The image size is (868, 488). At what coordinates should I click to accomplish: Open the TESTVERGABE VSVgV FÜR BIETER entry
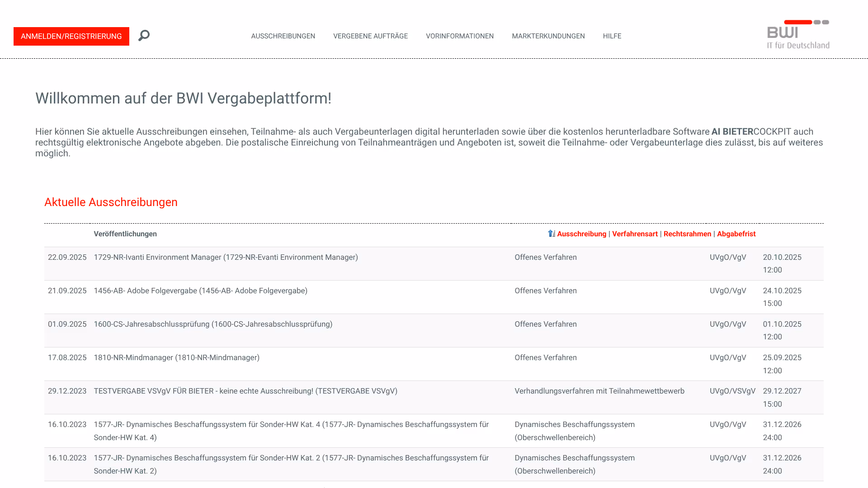[x=245, y=391]
